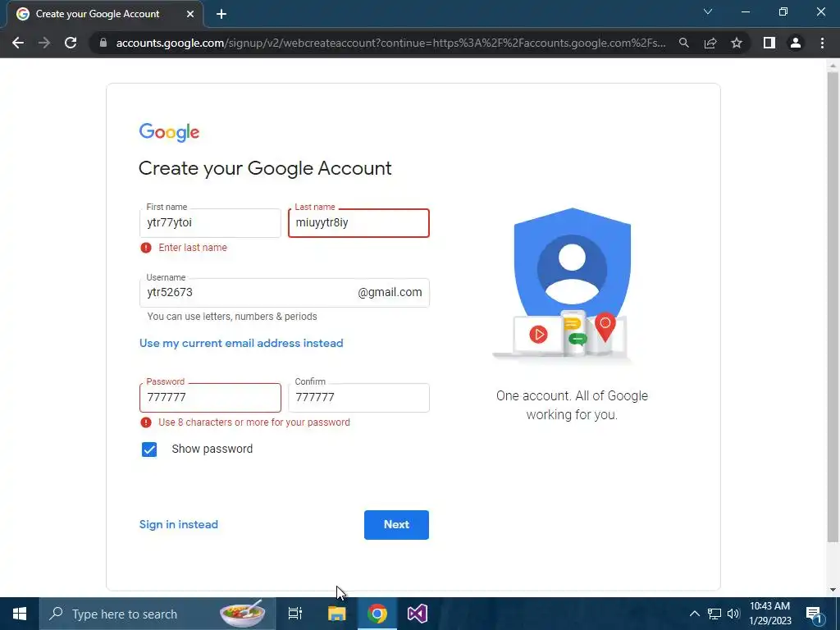Viewport: 840px width, 630px height.
Task: Click the page vertical scrollbar
Action: pos(833,305)
